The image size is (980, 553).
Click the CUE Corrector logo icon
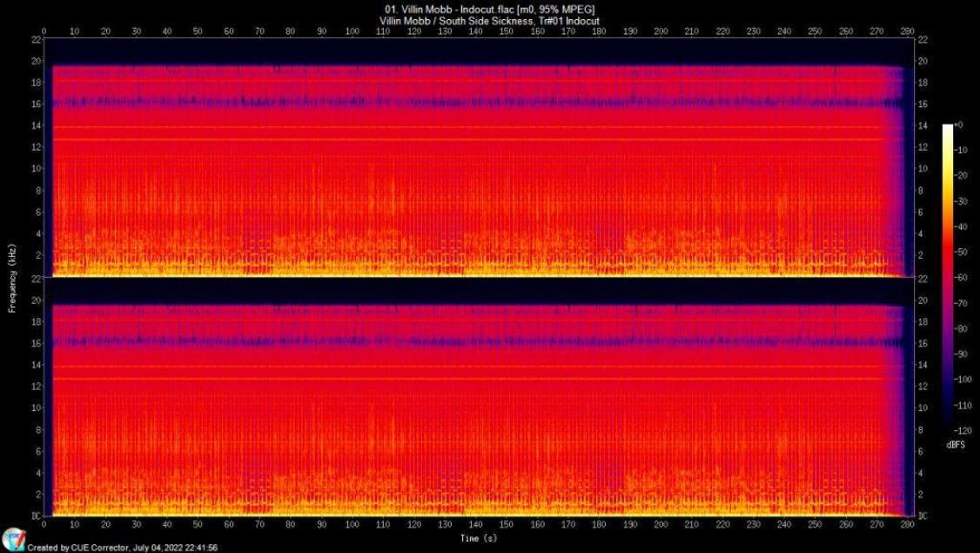pyautogui.click(x=12, y=539)
